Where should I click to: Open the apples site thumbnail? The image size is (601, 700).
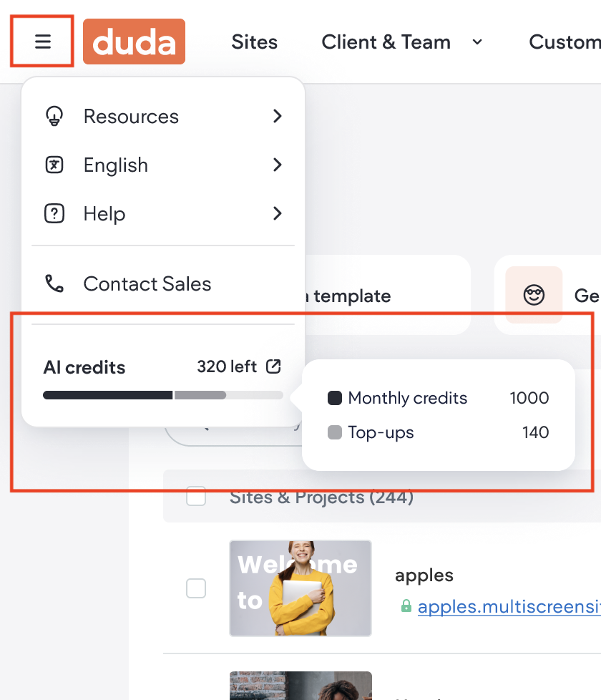(300, 588)
